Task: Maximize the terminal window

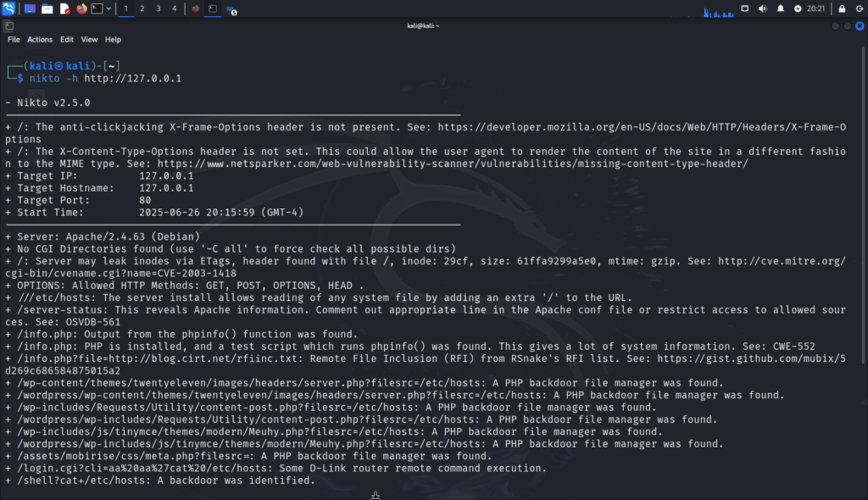Action: pyautogui.click(x=848, y=25)
